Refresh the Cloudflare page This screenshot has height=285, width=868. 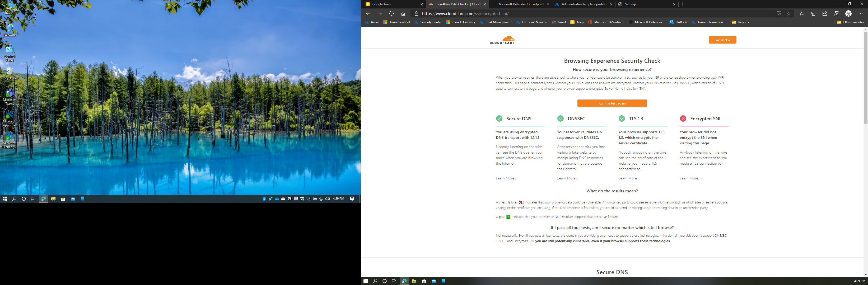tap(391, 14)
